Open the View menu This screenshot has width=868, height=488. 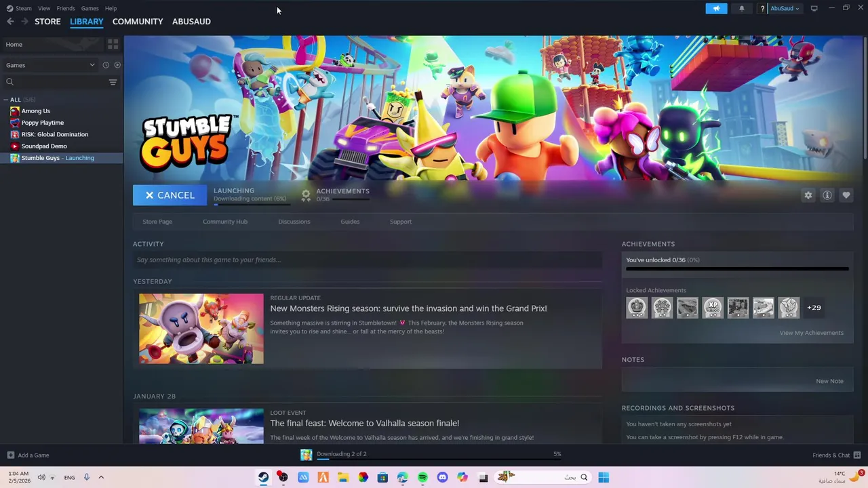point(44,8)
